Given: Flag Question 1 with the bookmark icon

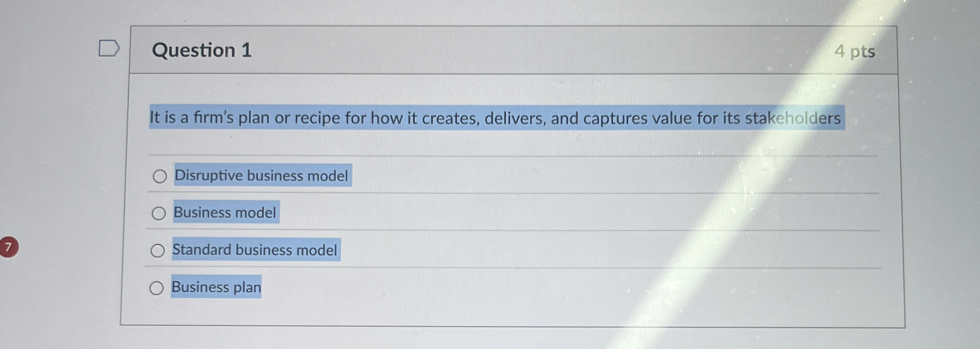Looking at the screenshot, I should (109, 48).
